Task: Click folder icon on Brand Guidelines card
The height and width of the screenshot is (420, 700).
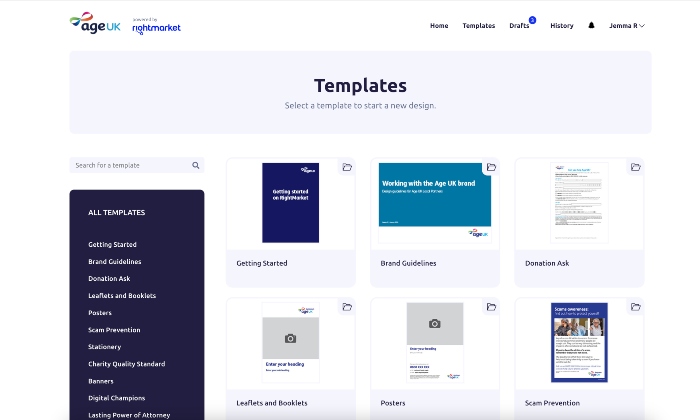Action: 491,167
